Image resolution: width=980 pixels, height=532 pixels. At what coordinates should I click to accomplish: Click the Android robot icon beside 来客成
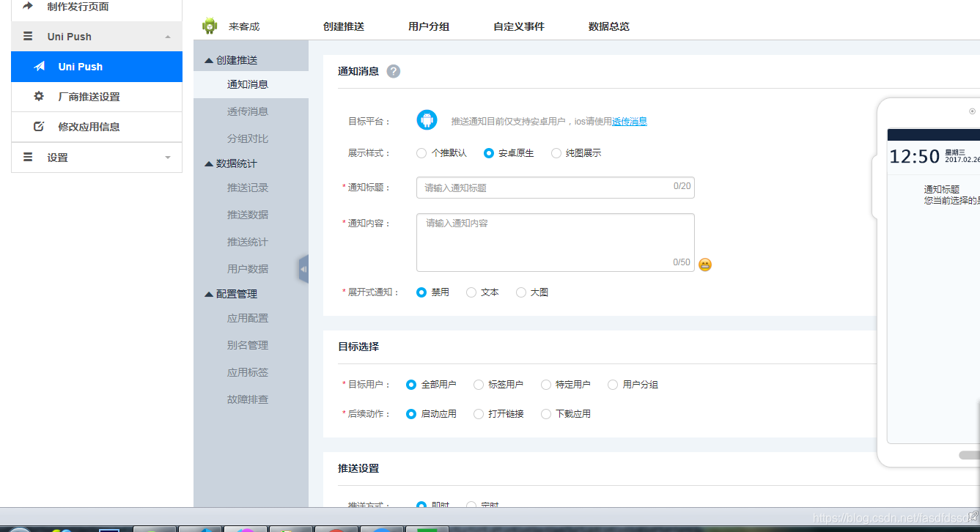point(209,26)
